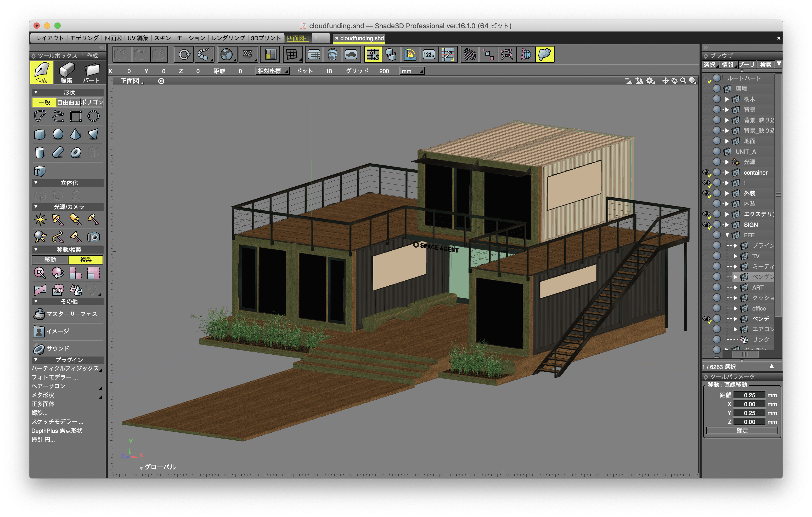Click the camera tool icon

pos(93,237)
